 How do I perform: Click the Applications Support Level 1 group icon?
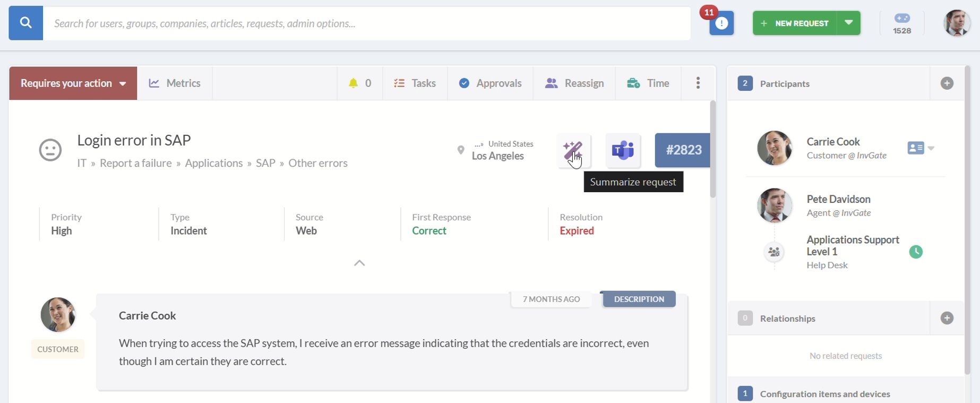click(774, 252)
